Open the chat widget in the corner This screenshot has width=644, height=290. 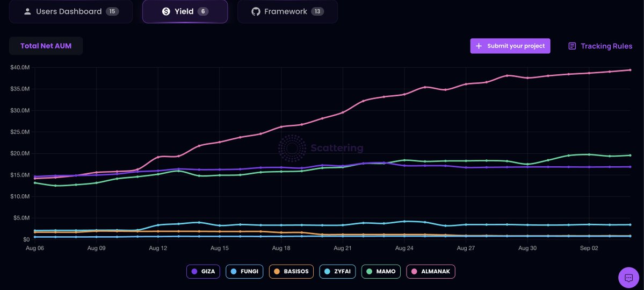pos(628,278)
